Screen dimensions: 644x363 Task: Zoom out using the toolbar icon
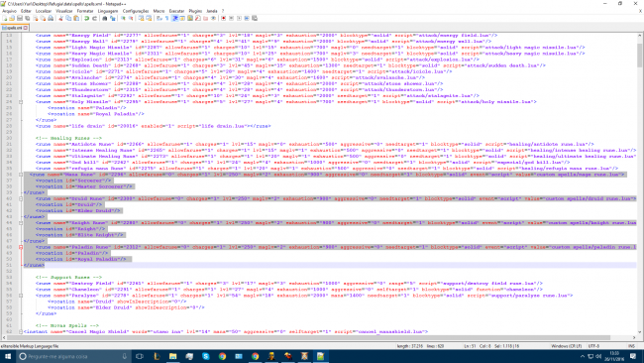[x=131, y=18]
